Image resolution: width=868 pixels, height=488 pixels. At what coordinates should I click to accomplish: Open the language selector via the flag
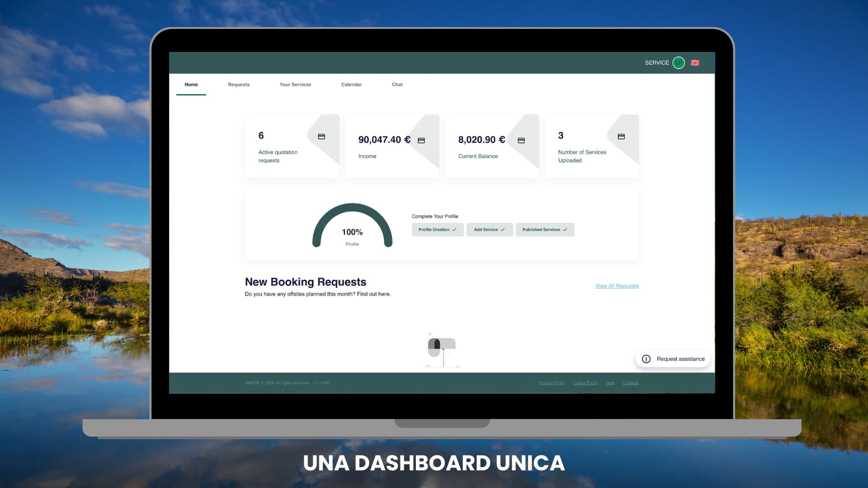pos(695,63)
